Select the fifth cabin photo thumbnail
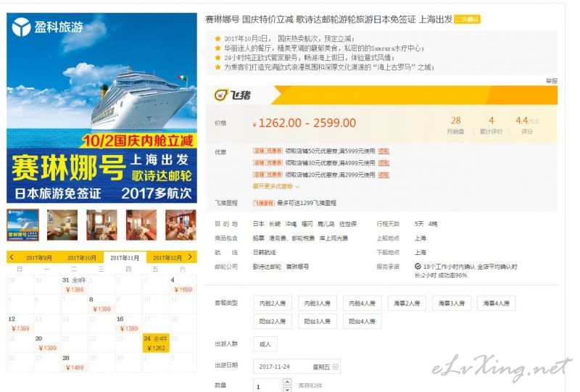 pos(181,225)
